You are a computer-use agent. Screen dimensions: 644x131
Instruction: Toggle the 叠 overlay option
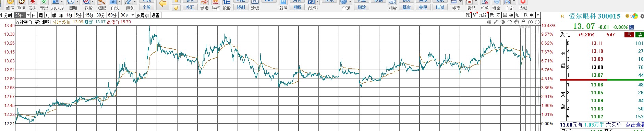[x=511, y=15]
